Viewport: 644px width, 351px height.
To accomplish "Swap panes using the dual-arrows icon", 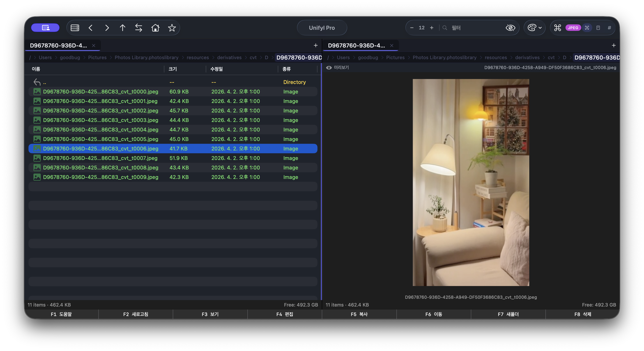I will pyautogui.click(x=138, y=27).
